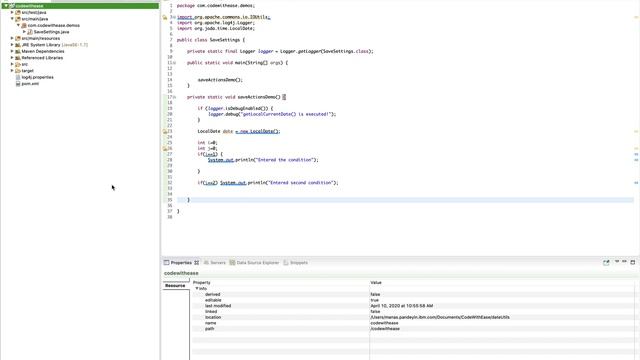Click the JRE System Library icon
This screenshot has height=360, width=640.
[x=18, y=45]
